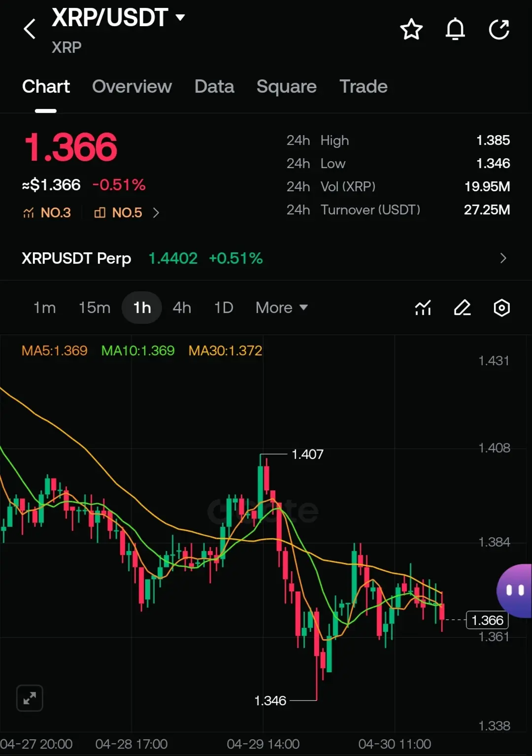Viewport: 532px width, 756px height.
Task: Open the chart indicators icon
Action: pos(423,308)
